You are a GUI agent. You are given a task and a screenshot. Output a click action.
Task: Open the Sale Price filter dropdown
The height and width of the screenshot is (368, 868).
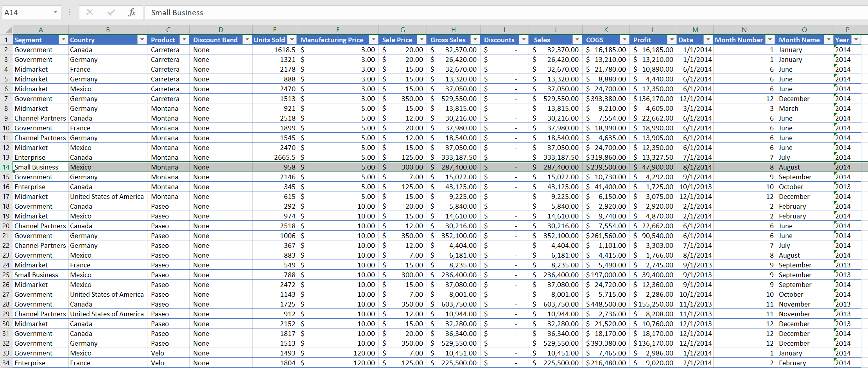[x=421, y=40]
